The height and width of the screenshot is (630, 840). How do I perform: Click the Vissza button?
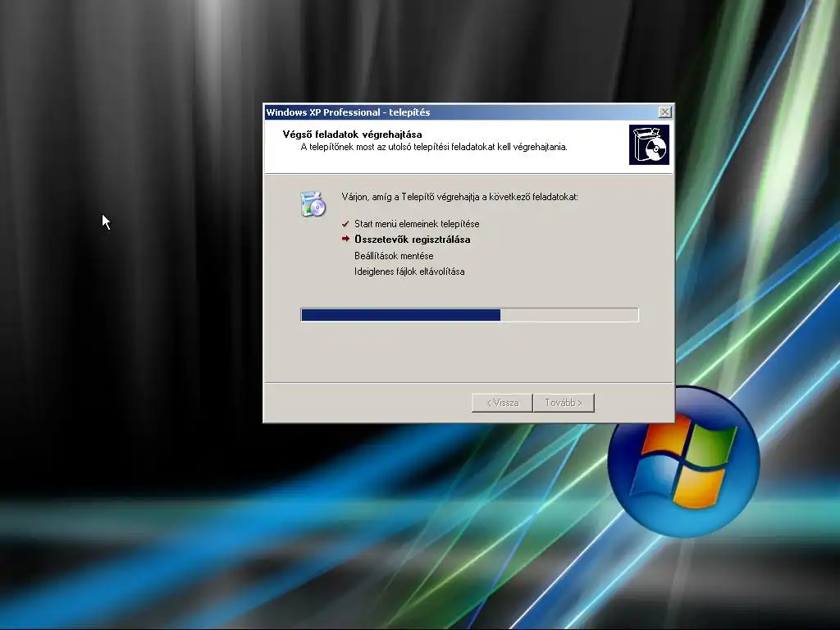(502, 403)
